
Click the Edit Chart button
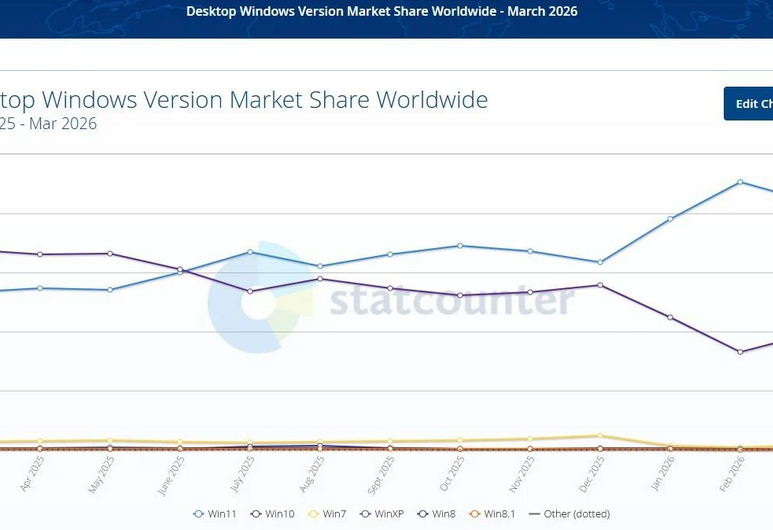click(x=752, y=104)
